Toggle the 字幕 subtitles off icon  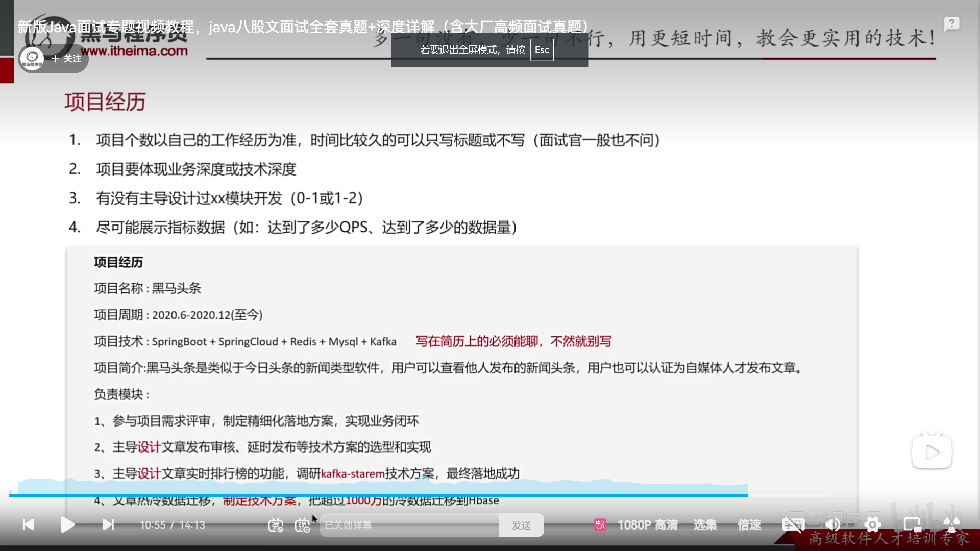pyautogui.click(x=793, y=524)
